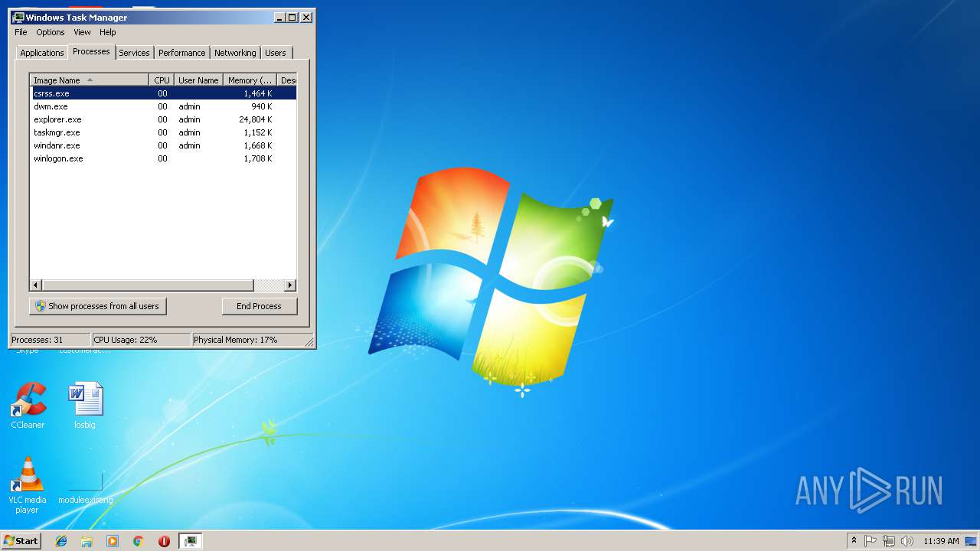Screen dimensions: 980x551
Task: Close the Task Manager window
Action: 306,17
